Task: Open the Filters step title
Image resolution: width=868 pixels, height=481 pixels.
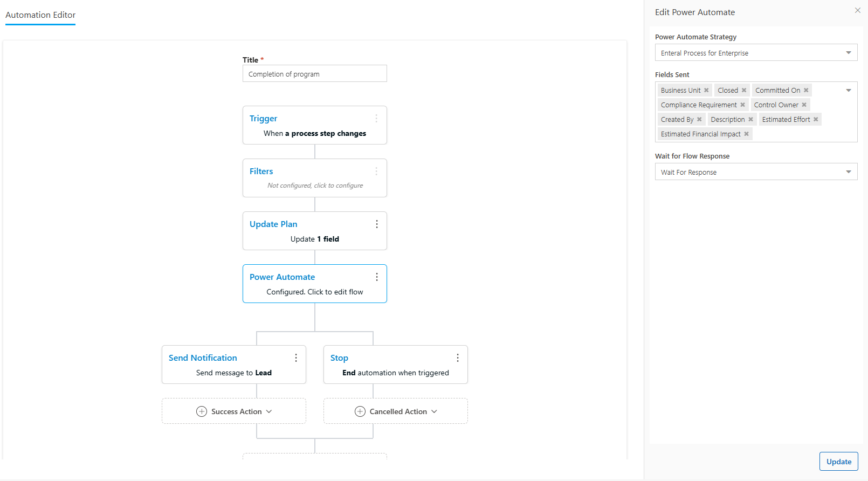Action: pos(261,171)
